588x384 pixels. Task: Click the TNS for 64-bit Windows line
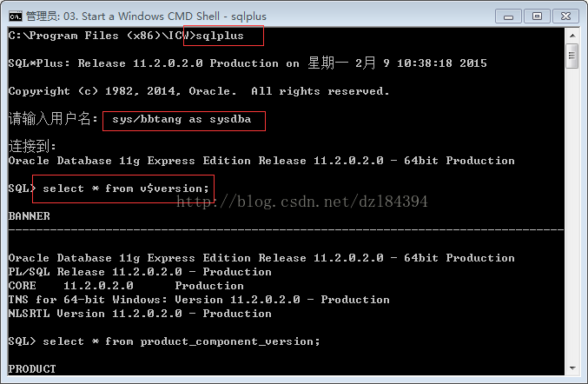[x=199, y=299]
